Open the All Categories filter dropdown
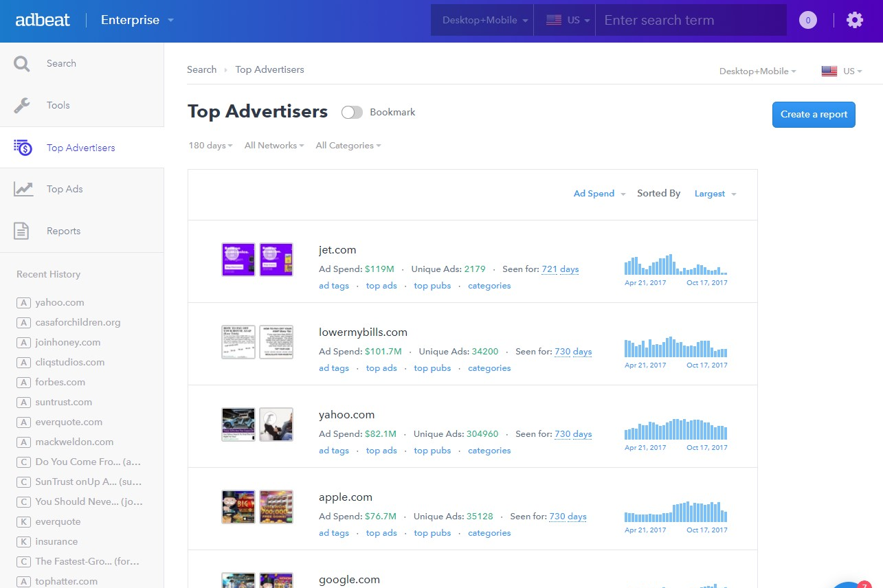883x588 pixels. click(348, 146)
